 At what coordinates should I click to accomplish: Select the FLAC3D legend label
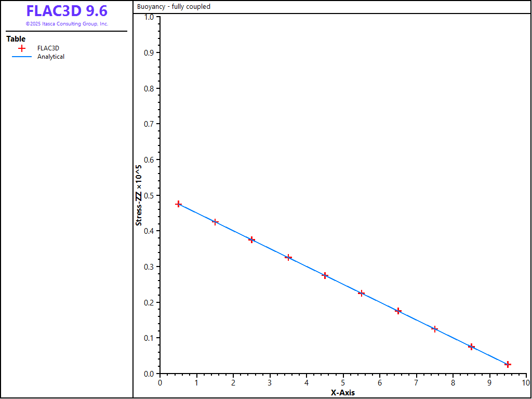[48, 48]
